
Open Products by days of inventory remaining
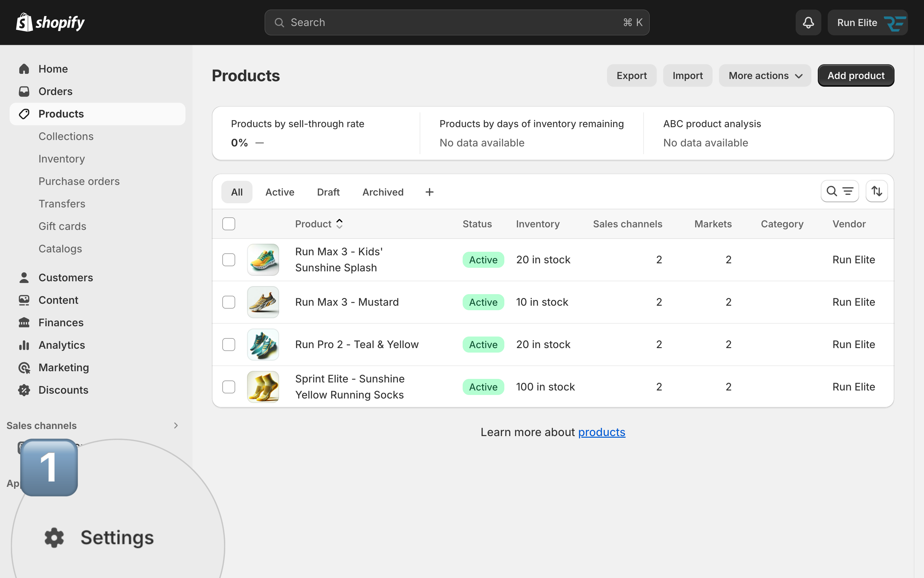click(x=532, y=133)
